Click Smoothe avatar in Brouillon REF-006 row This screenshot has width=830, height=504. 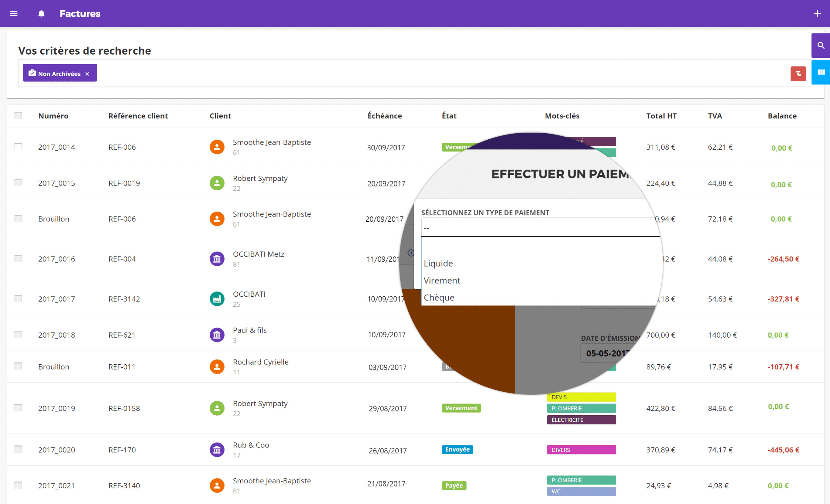click(217, 219)
